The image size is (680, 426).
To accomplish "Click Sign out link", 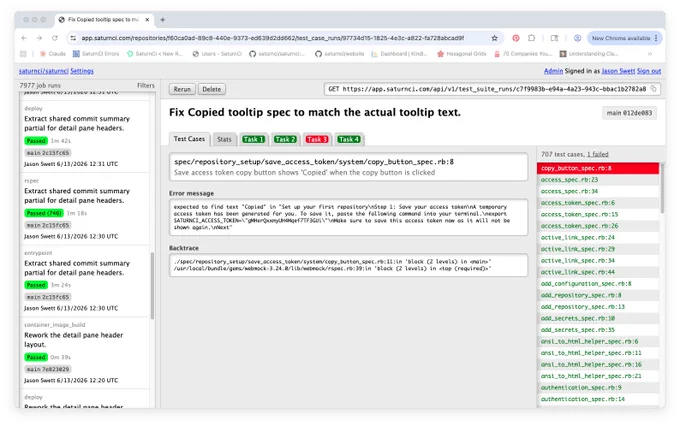I will pyautogui.click(x=649, y=71).
